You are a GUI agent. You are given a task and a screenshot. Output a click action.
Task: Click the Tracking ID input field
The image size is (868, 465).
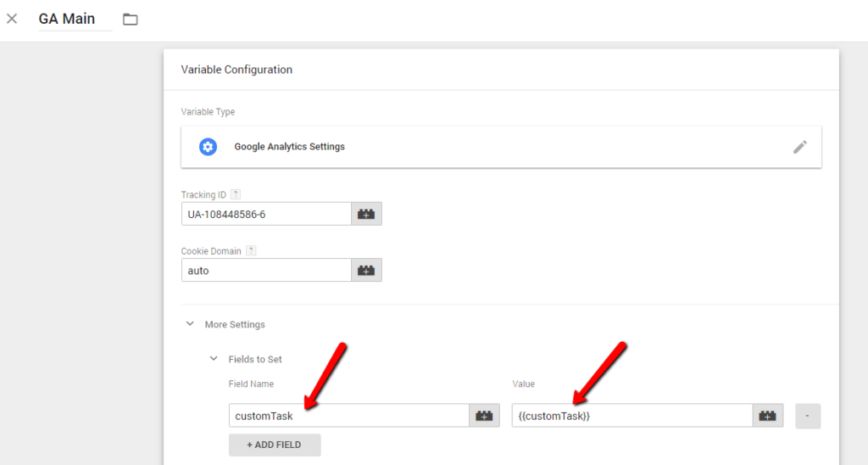coord(266,214)
